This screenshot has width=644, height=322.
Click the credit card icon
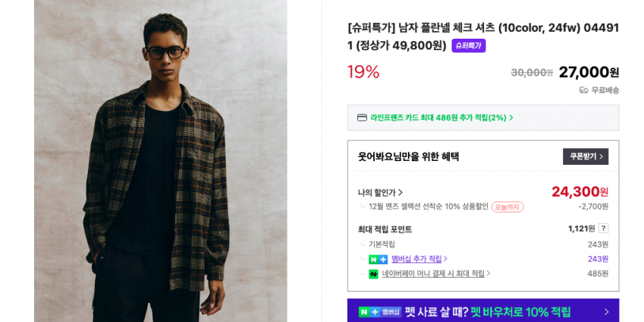click(362, 118)
